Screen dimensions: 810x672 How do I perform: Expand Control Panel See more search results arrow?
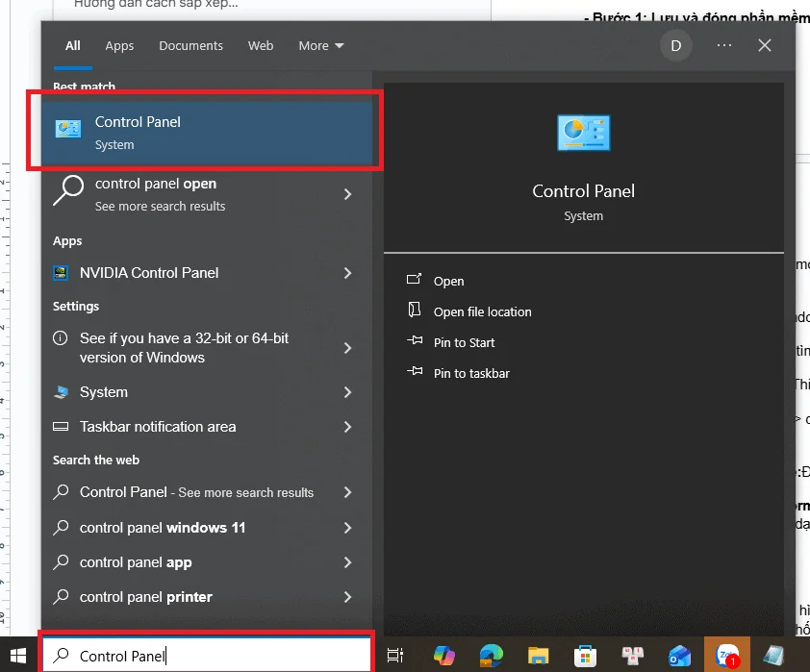[x=347, y=492]
